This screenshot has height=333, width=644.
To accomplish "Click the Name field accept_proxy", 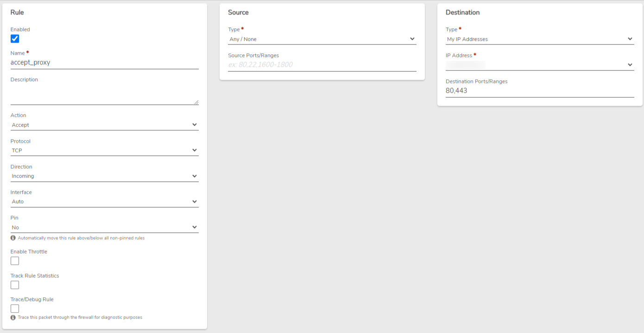I will point(105,62).
